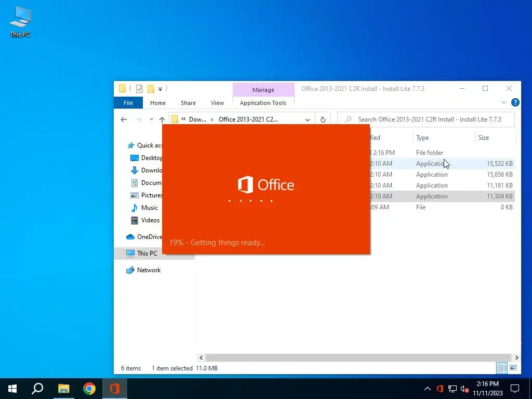Switch to the Home ribbon tab
This screenshot has width=532, height=399.
[158, 103]
